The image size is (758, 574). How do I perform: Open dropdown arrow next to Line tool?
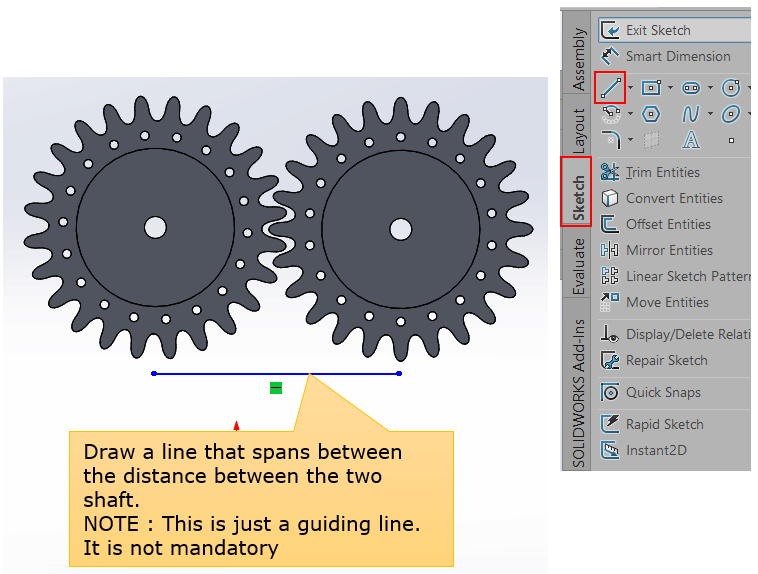pyautogui.click(x=630, y=88)
